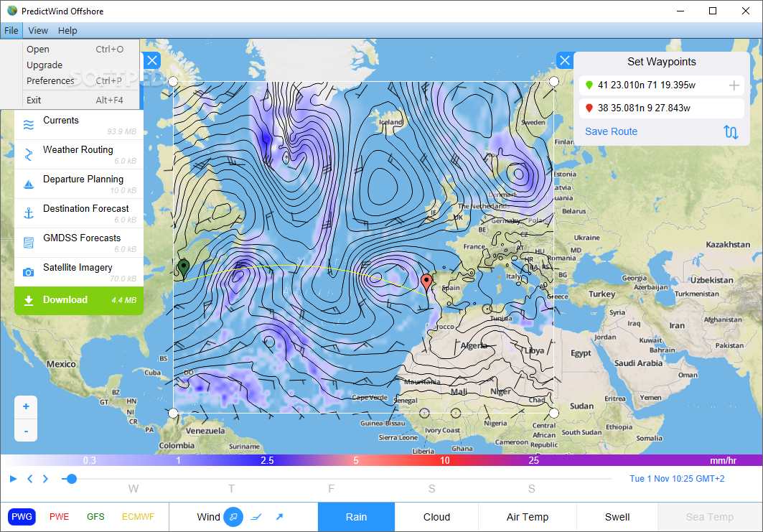The height and width of the screenshot is (532, 763).
Task: Switch to the Cloud layer tab
Action: [x=436, y=517]
